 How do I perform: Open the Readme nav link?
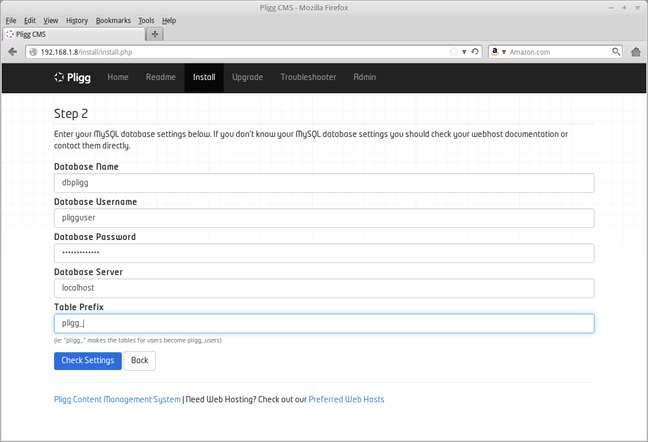coord(160,77)
